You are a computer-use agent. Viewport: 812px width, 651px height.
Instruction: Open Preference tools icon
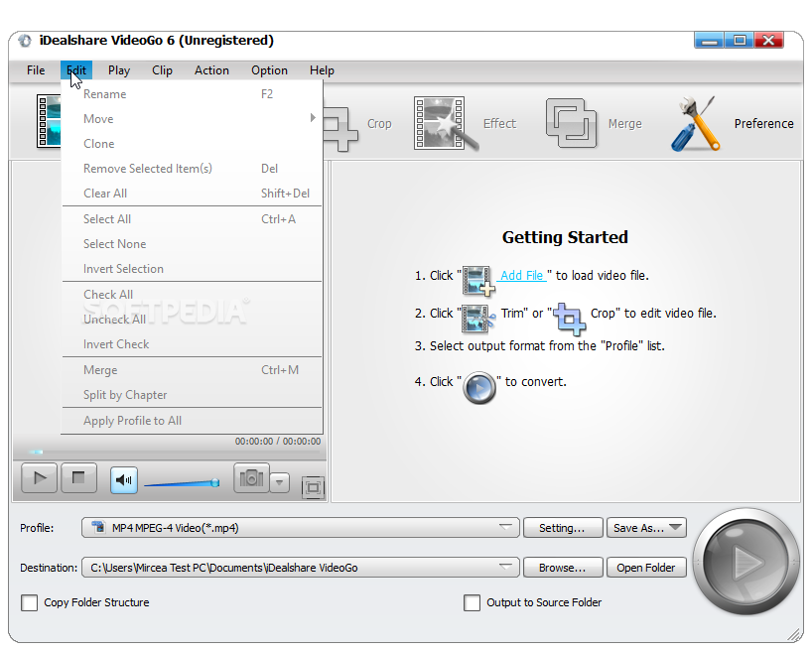[x=695, y=123]
